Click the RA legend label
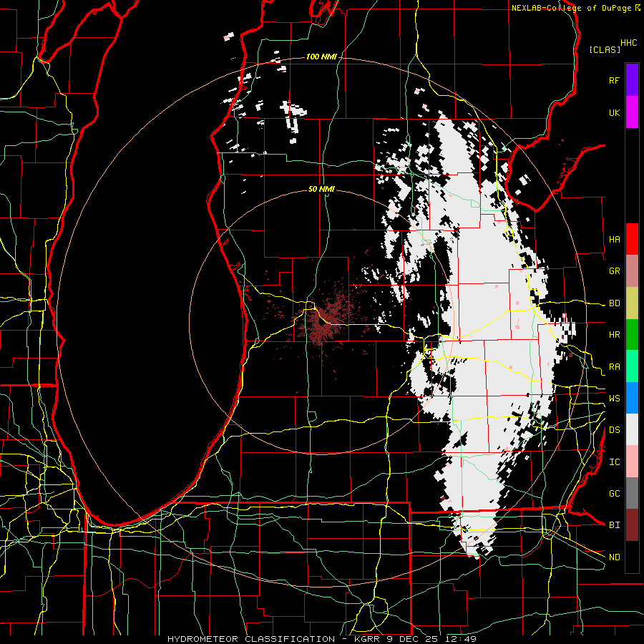644x644 pixels. [614, 367]
